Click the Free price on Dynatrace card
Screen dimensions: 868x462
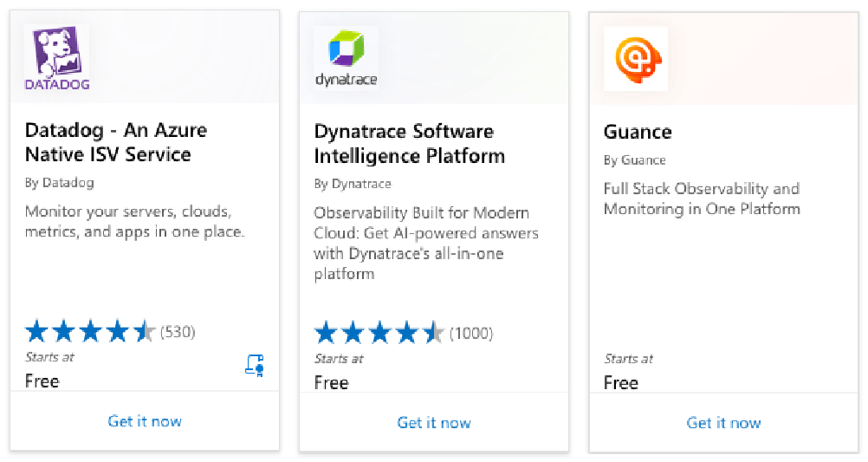pyautogui.click(x=332, y=383)
